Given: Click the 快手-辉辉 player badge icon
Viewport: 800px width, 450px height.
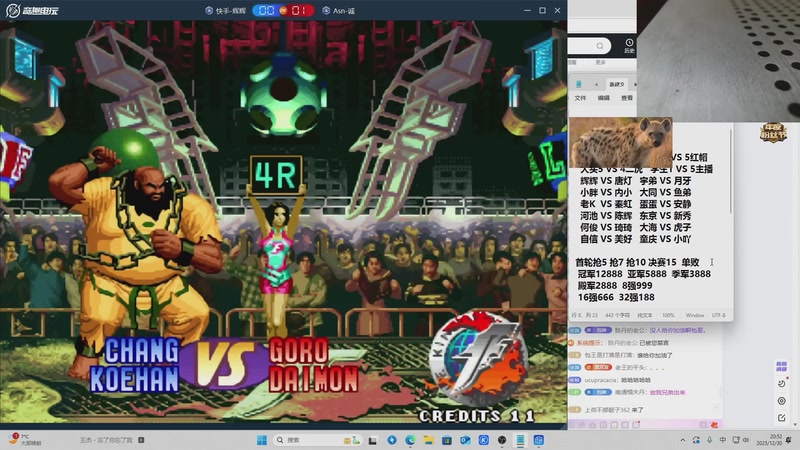Looking at the screenshot, I should 209,10.
